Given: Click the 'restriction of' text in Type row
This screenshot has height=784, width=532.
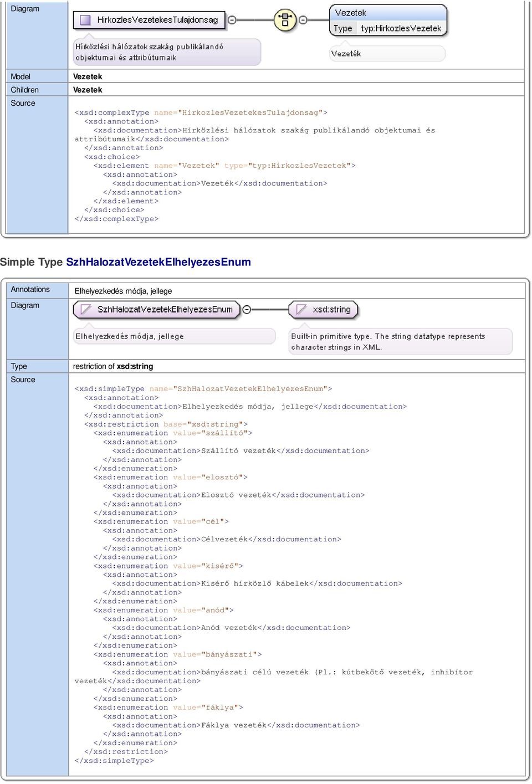Looking at the screenshot, I should coord(94,366).
